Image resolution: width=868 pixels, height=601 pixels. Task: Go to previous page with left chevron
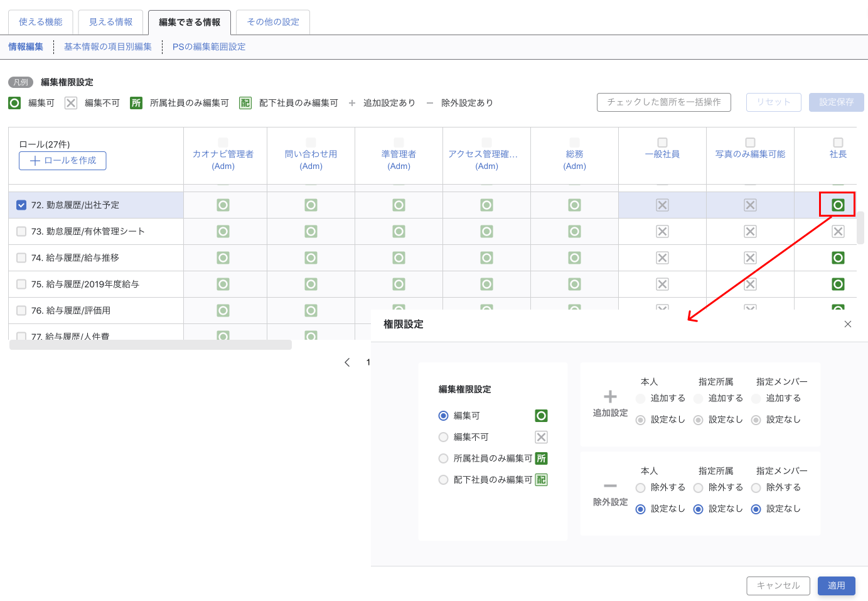tap(347, 362)
